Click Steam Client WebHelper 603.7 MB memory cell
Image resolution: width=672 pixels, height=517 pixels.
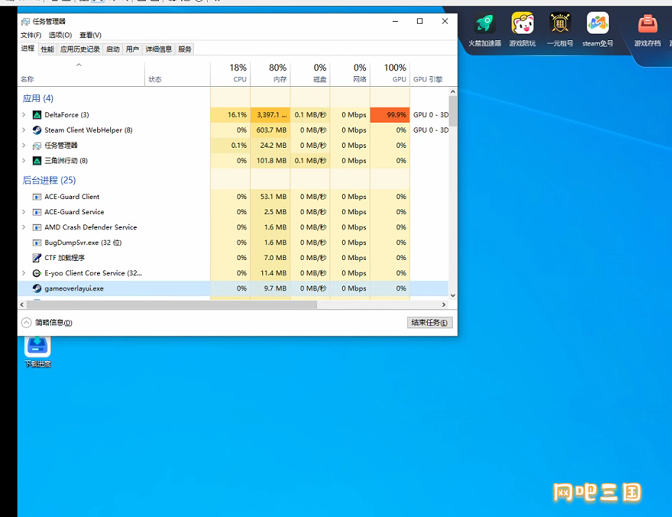coord(270,130)
